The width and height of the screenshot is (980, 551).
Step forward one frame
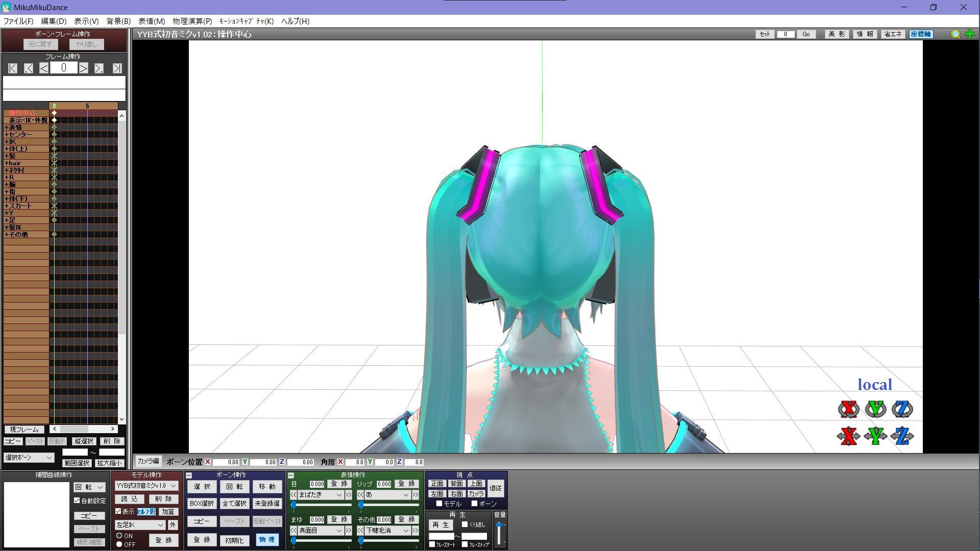point(83,68)
